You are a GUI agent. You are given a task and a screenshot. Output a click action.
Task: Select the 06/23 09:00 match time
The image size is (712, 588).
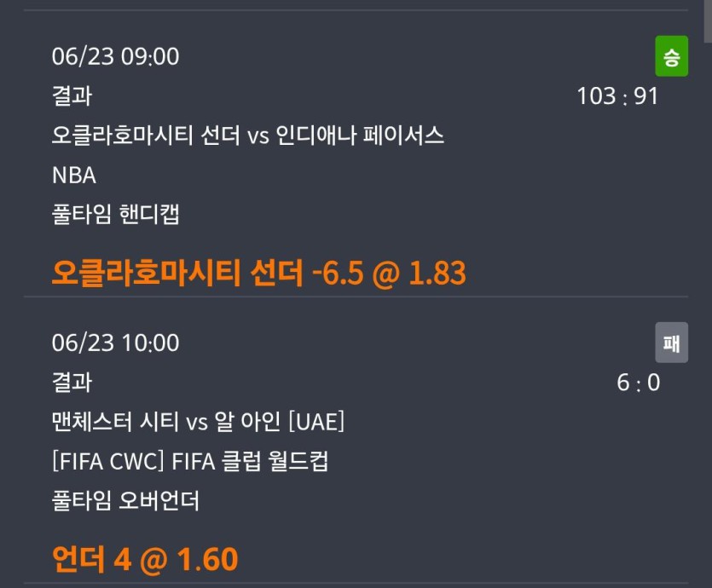pyautogui.click(x=115, y=57)
